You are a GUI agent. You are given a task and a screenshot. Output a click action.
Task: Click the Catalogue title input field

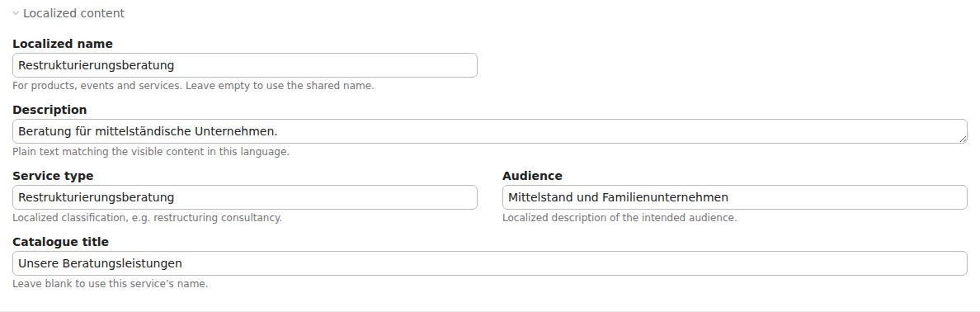490,263
